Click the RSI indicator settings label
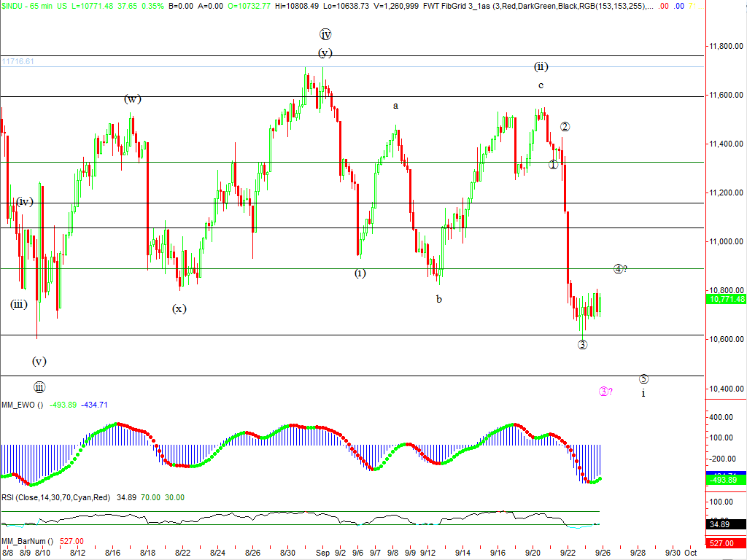Screen dimensions: 747x560 coord(55,497)
